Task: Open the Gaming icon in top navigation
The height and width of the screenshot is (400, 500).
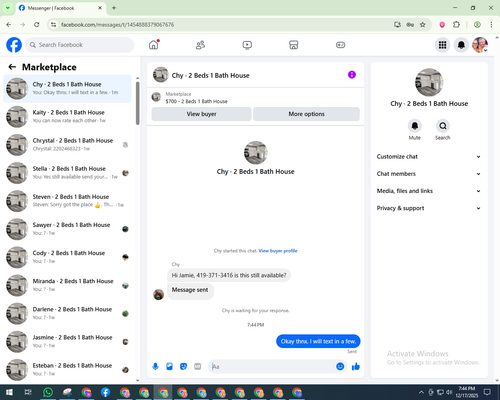Action: (340, 45)
